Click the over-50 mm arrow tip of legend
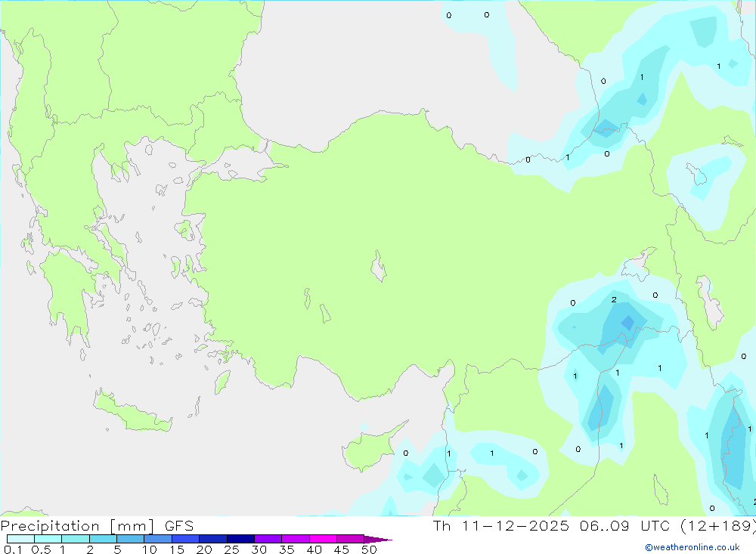The width and height of the screenshot is (756, 554). [378, 539]
